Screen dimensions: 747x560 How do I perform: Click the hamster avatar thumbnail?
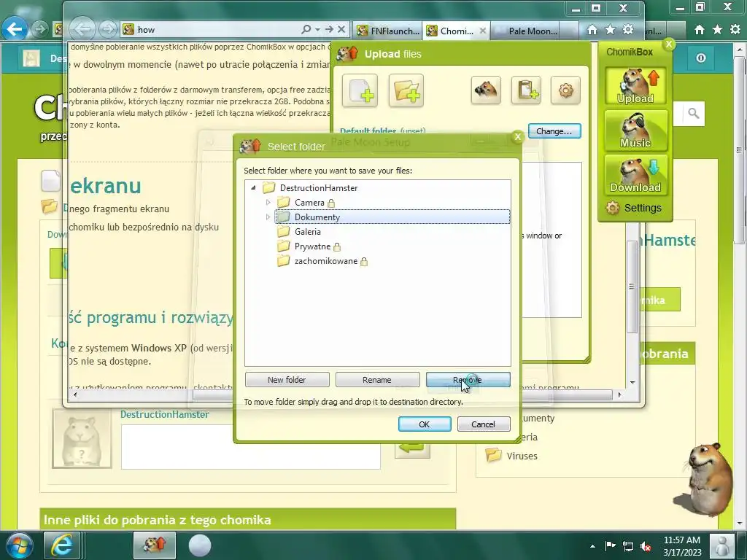[82, 438]
